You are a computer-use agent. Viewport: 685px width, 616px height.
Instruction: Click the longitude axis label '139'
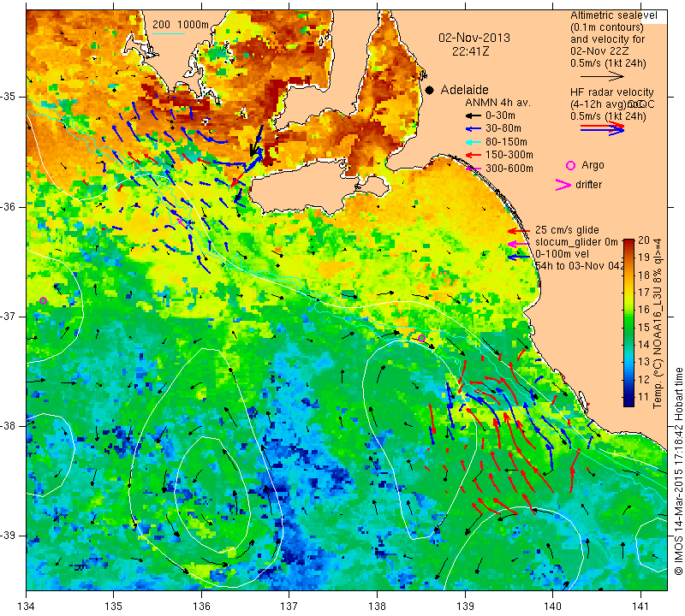click(x=465, y=607)
